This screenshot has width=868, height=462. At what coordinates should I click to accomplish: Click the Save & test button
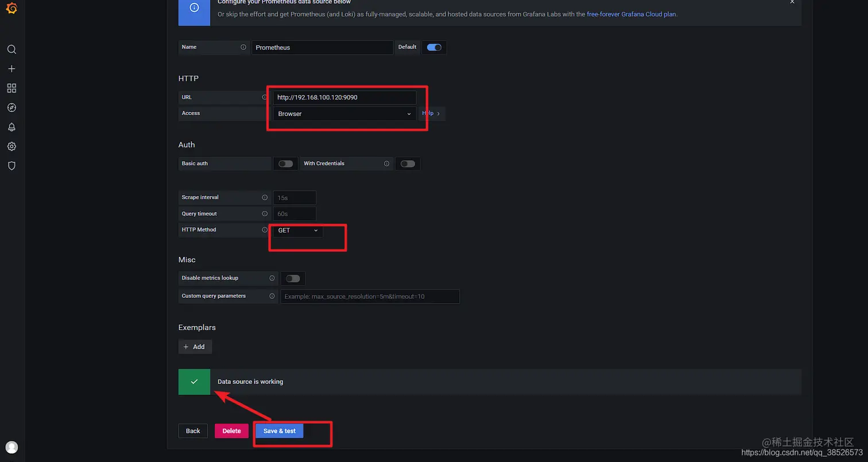tap(280, 431)
